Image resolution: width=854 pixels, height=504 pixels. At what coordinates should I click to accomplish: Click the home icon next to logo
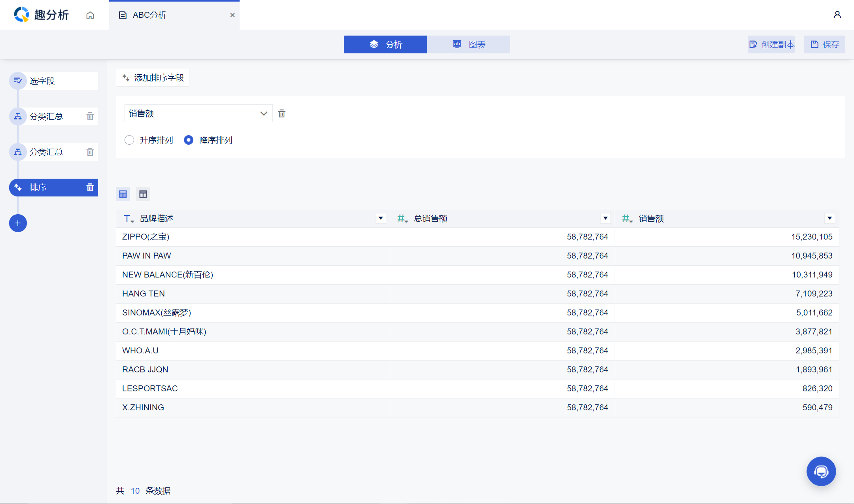point(90,15)
